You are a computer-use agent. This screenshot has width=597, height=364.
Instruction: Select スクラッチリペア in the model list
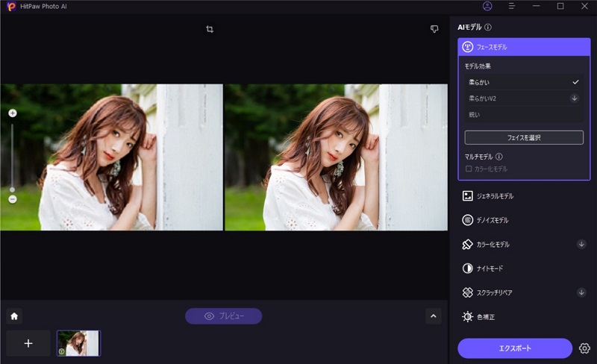coord(524,292)
